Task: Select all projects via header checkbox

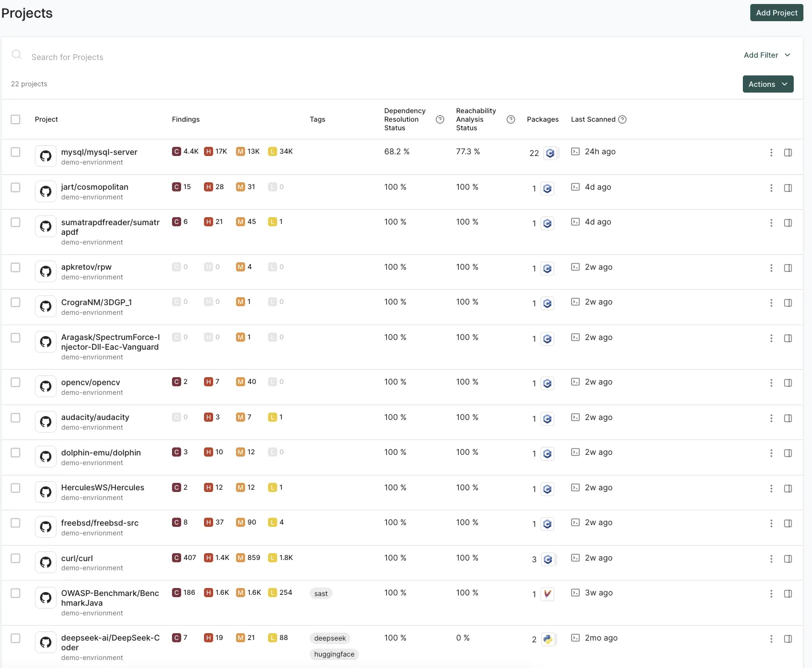Action: tap(15, 119)
